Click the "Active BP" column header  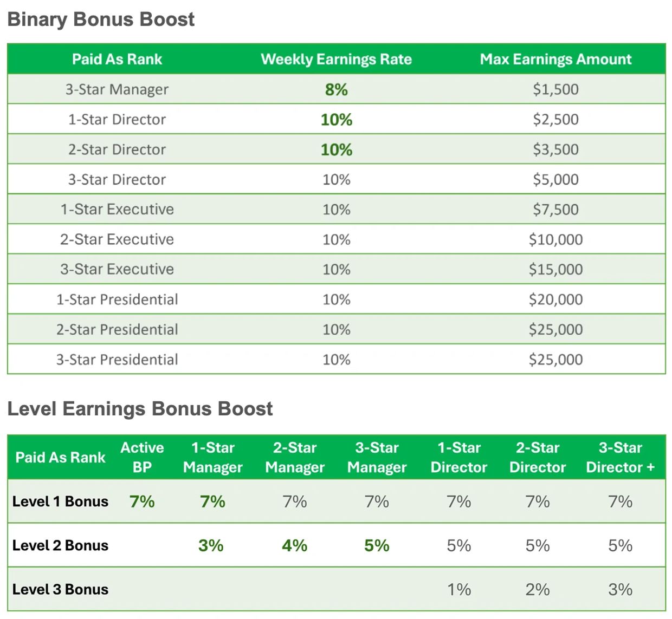pos(142,457)
